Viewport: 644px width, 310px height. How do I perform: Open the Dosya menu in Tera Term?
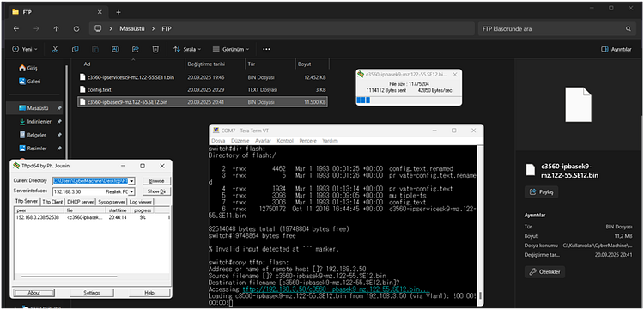[218, 141]
